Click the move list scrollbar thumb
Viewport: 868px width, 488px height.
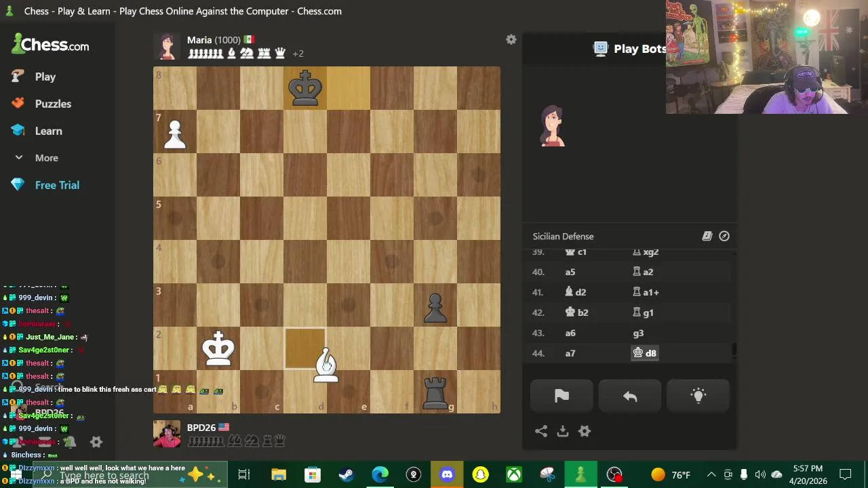734,350
